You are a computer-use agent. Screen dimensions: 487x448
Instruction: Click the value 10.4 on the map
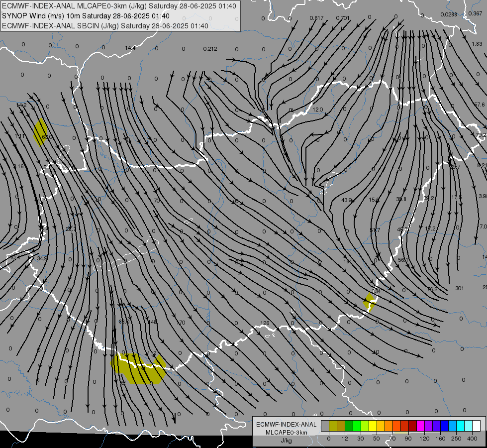point(15,257)
